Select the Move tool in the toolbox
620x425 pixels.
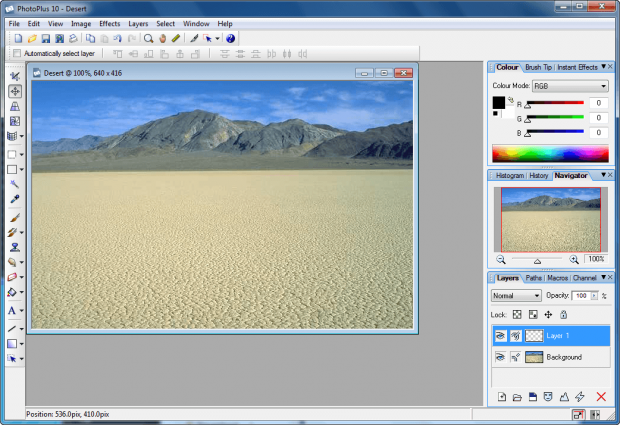pyautogui.click(x=15, y=91)
